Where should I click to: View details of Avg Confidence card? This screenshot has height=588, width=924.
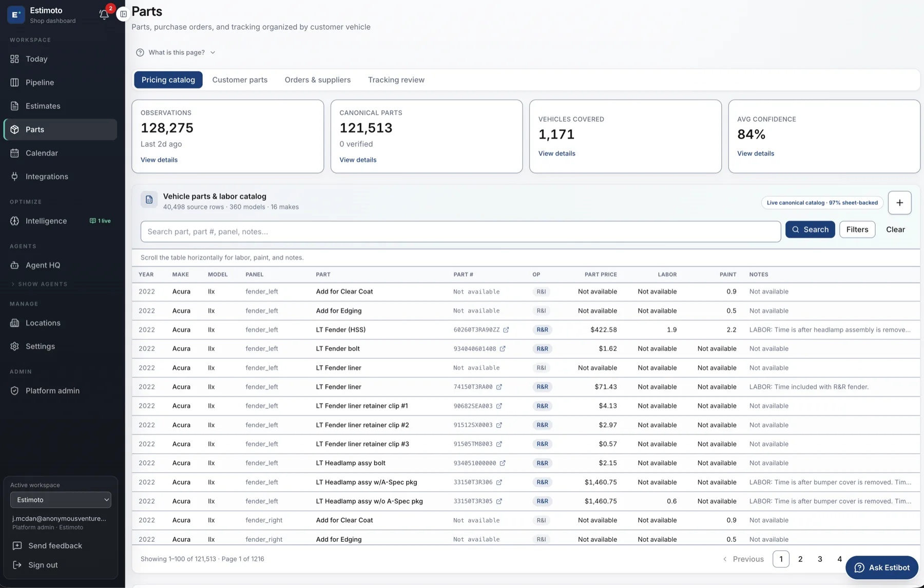click(756, 154)
